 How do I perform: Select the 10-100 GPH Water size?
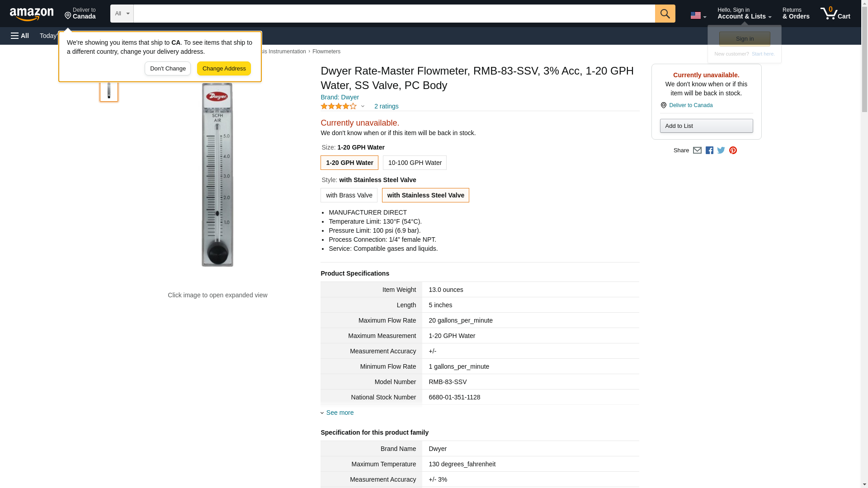415,163
